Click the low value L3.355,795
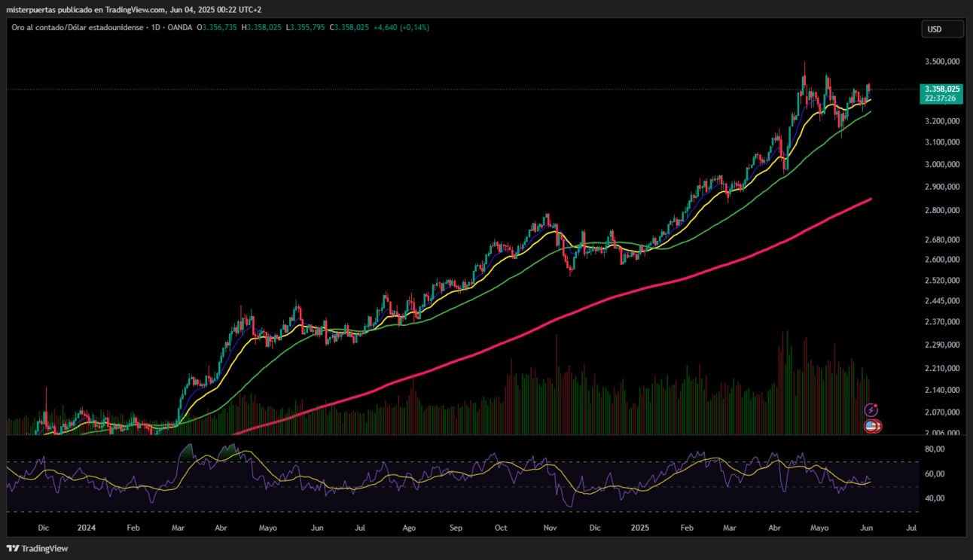Image resolution: width=973 pixels, height=560 pixels. click(305, 27)
